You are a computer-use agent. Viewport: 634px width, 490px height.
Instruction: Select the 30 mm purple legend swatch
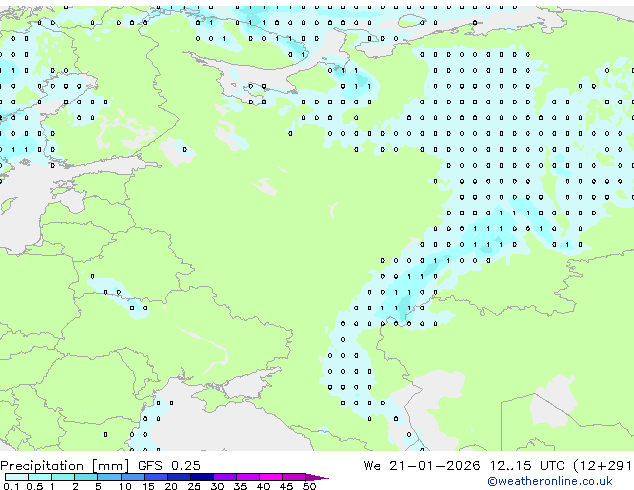point(225,477)
